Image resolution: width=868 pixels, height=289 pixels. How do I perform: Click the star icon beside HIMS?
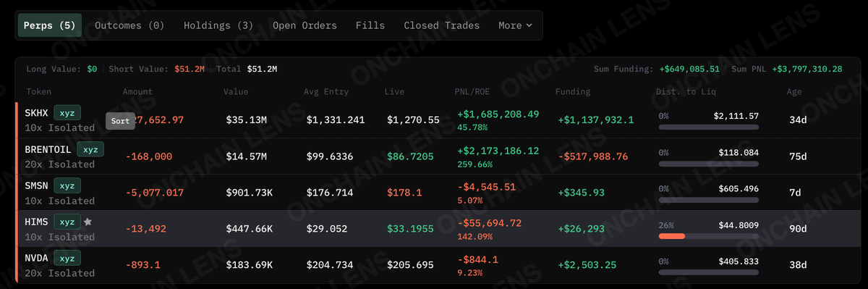point(88,222)
